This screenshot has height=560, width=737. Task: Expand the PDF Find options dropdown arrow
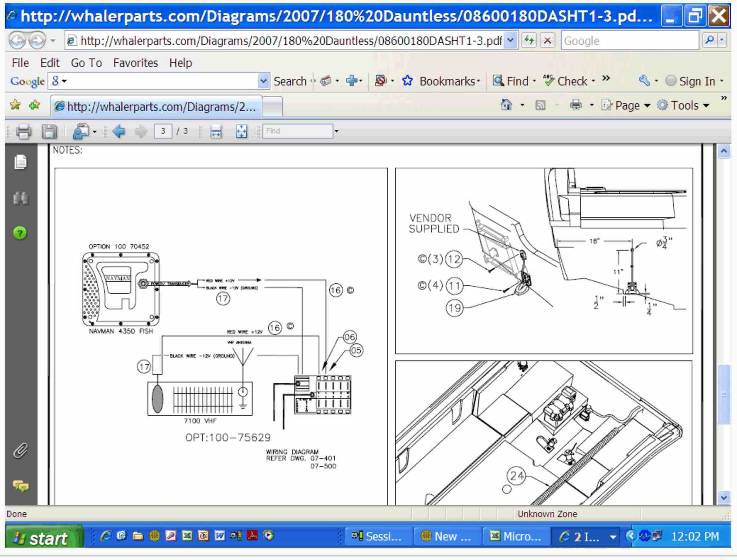pyautogui.click(x=337, y=131)
